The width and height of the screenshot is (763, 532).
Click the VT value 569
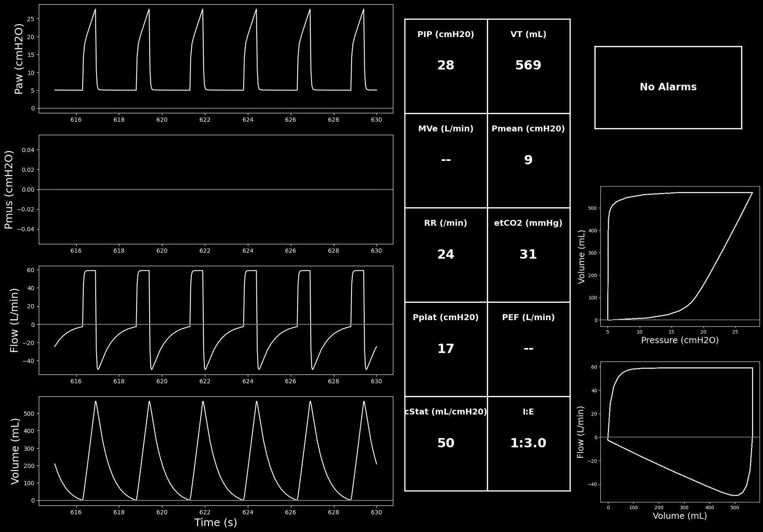coord(528,66)
